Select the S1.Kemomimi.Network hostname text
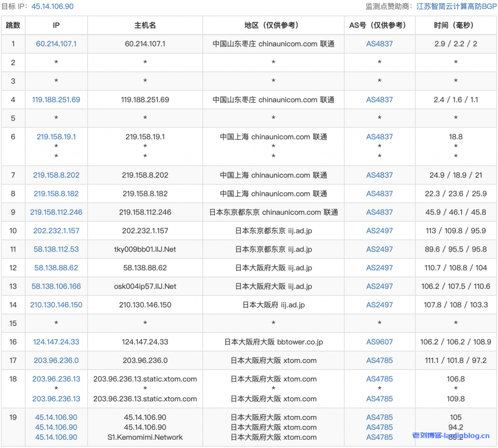 click(x=145, y=437)
